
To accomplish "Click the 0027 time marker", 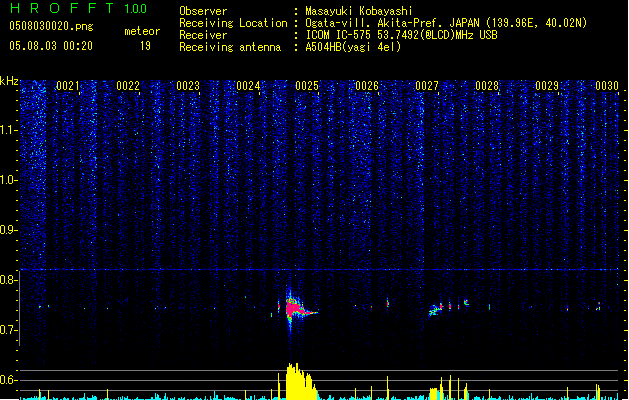I will tap(427, 87).
